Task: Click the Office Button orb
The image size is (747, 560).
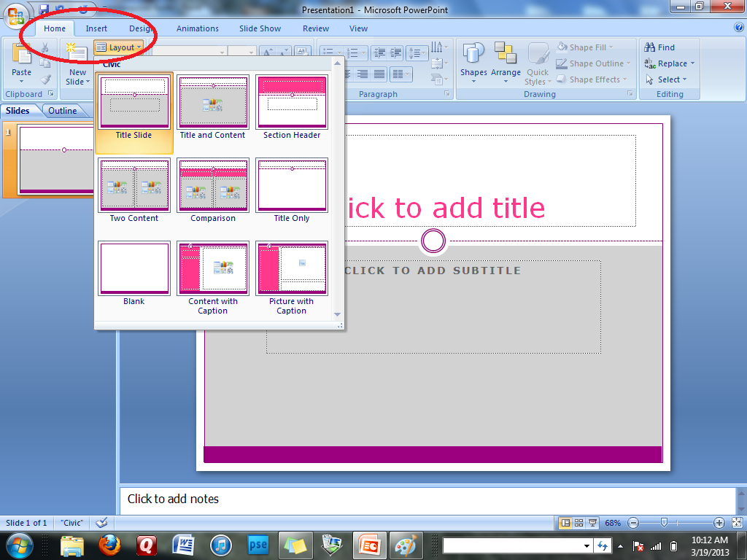Action: [x=15, y=15]
